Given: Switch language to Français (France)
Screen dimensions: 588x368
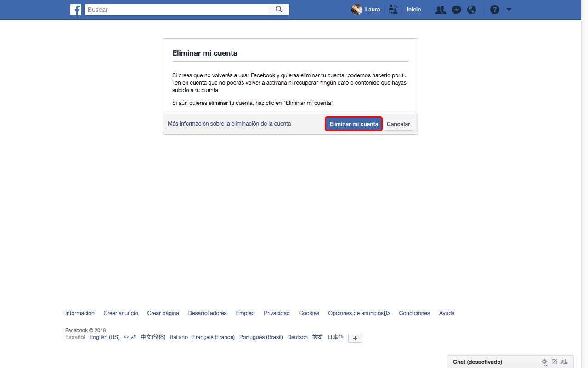Looking at the screenshot, I should pos(214,337).
